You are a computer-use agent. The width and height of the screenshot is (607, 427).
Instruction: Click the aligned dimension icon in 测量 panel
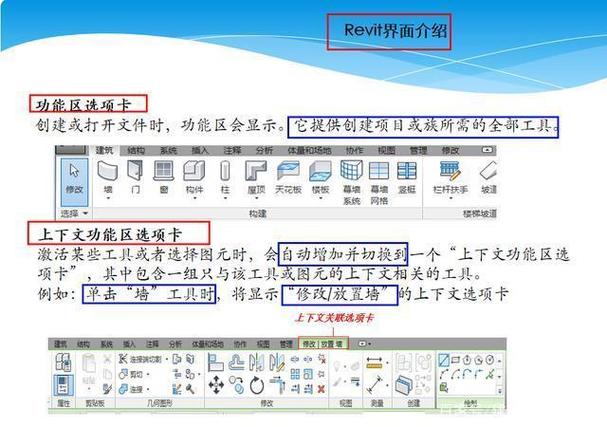pos(374,385)
